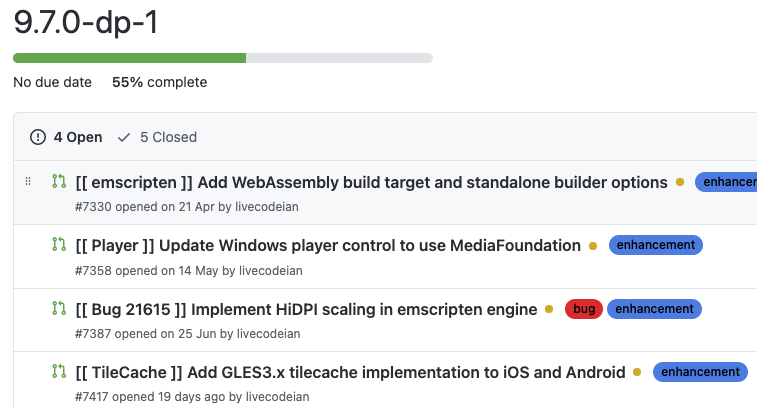Click yellow status dot on TileCache pull request
This screenshot has height=408, width=757.
(x=637, y=373)
